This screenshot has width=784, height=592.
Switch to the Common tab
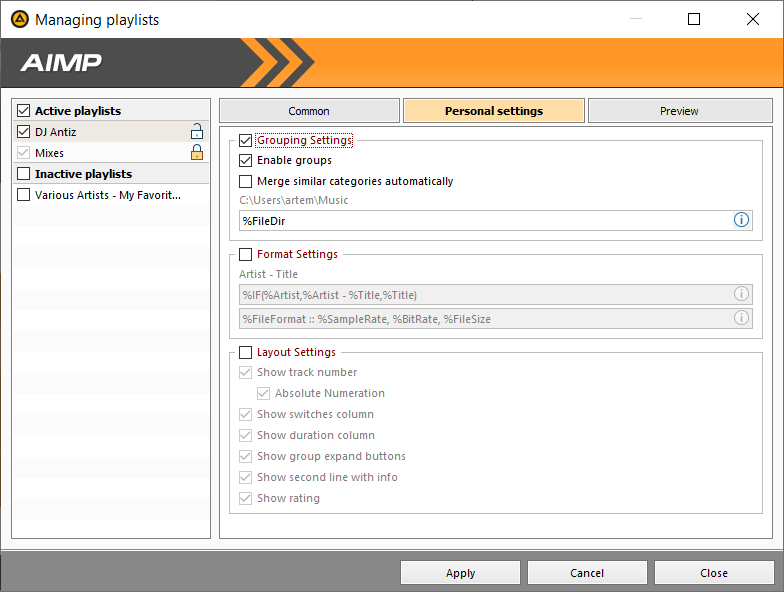309,111
